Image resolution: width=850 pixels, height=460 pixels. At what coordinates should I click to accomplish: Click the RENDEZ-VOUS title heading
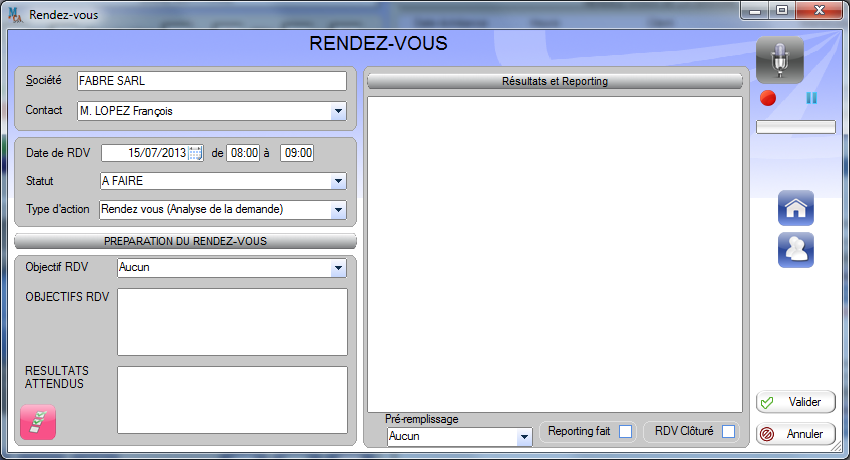coord(378,43)
